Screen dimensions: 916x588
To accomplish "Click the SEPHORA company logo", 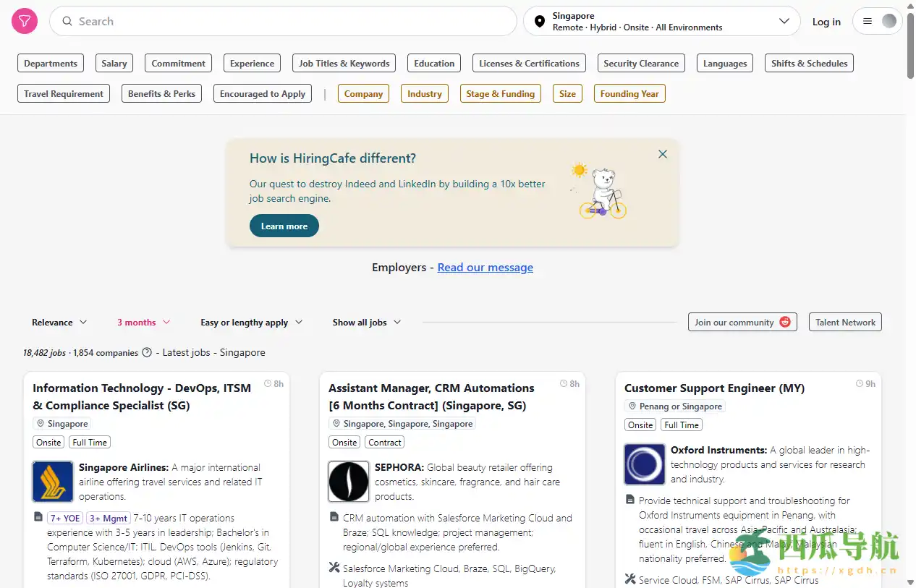I will pos(349,482).
